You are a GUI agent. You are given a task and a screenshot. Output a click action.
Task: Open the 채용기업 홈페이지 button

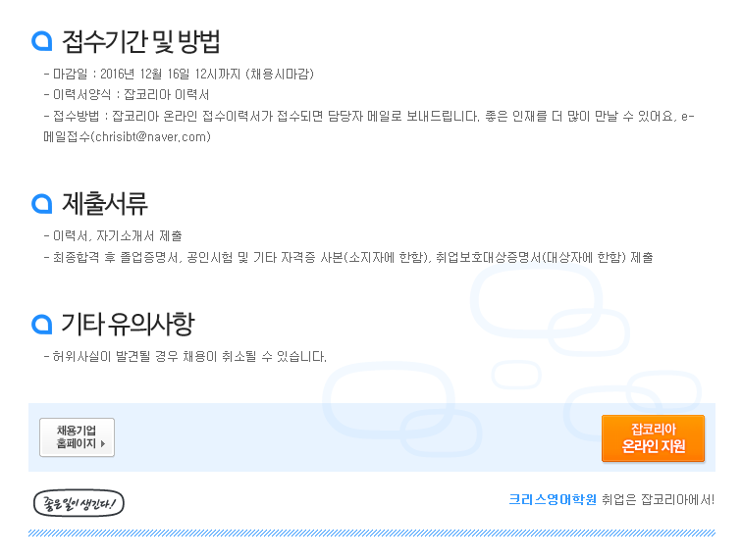[78, 437]
